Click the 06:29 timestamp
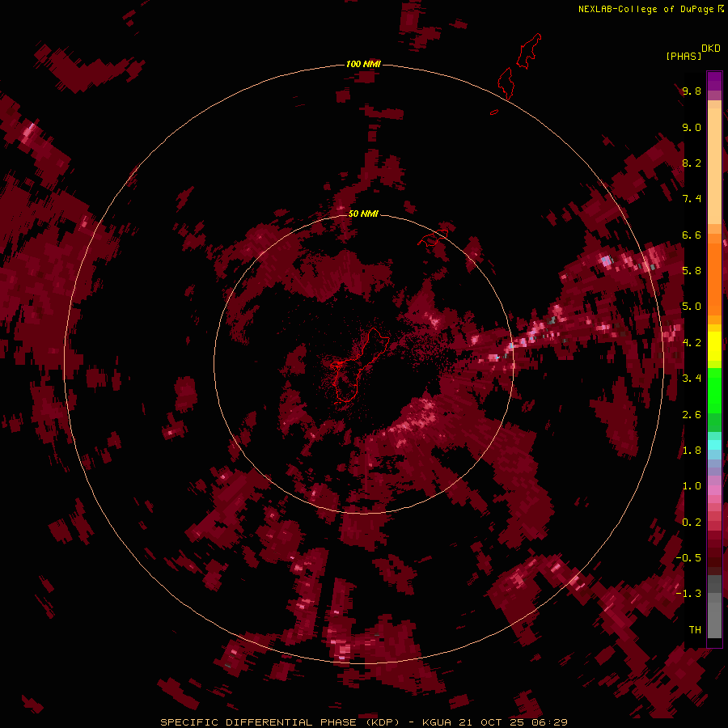 pyautogui.click(x=550, y=722)
